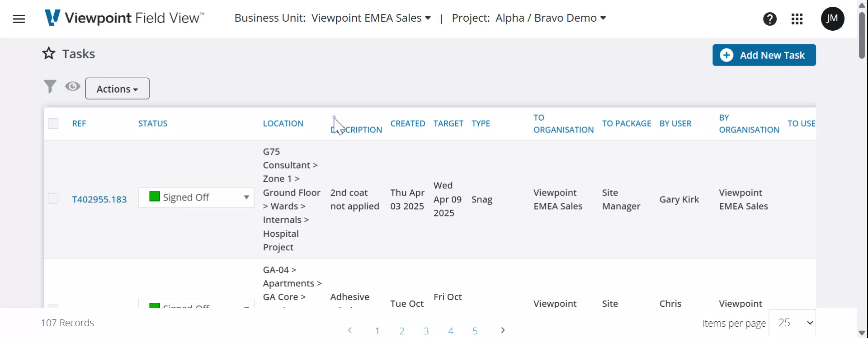Click the Gary Kirk user cell
Image resolution: width=868 pixels, height=338 pixels.
pos(679,199)
